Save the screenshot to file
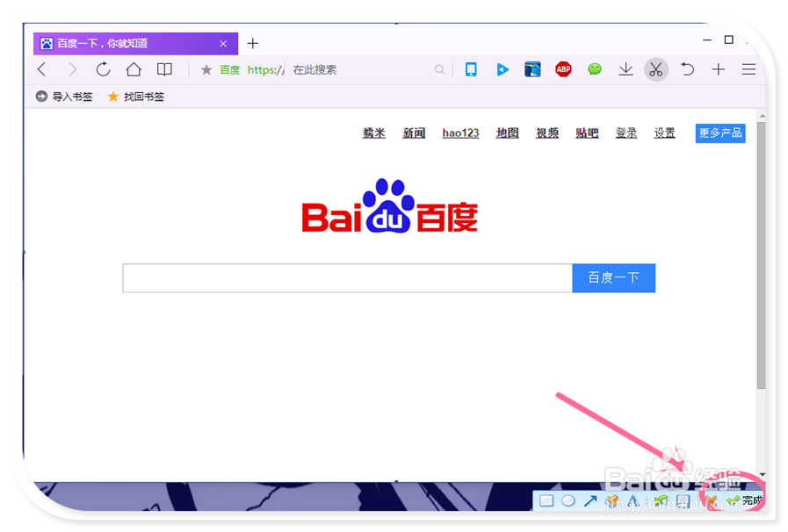 coord(682,500)
